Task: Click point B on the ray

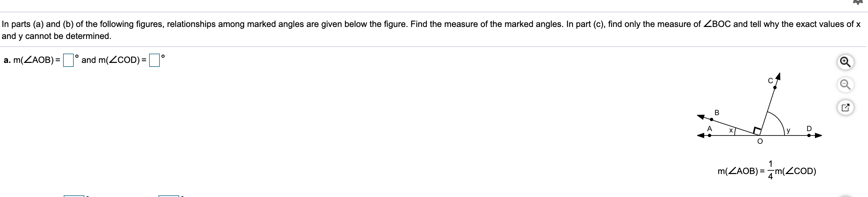Action: pyautogui.click(x=712, y=119)
